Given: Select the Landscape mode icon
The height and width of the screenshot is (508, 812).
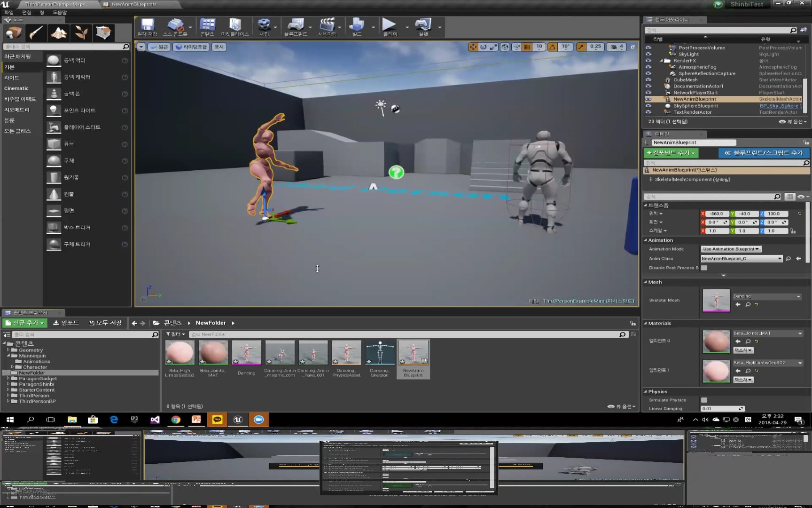Looking at the screenshot, I should (x=59, y=32).
